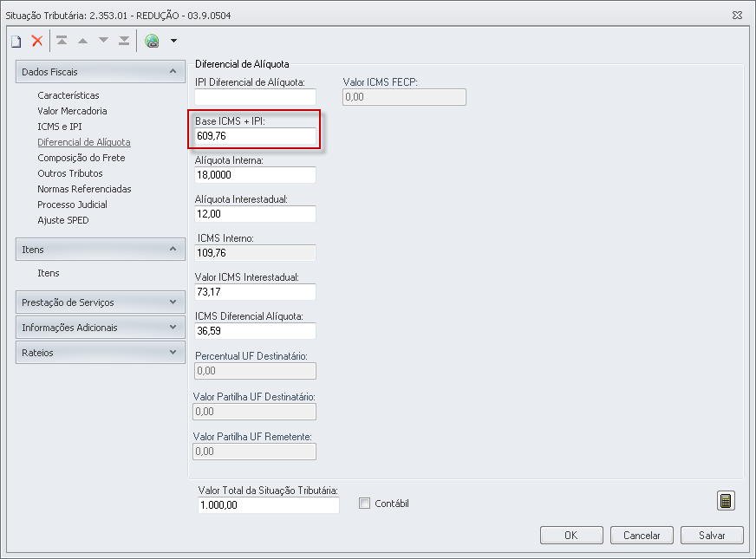This screenshot has width=756, height=559.
Task: Click the OK button
Action: tap(571, 536)
